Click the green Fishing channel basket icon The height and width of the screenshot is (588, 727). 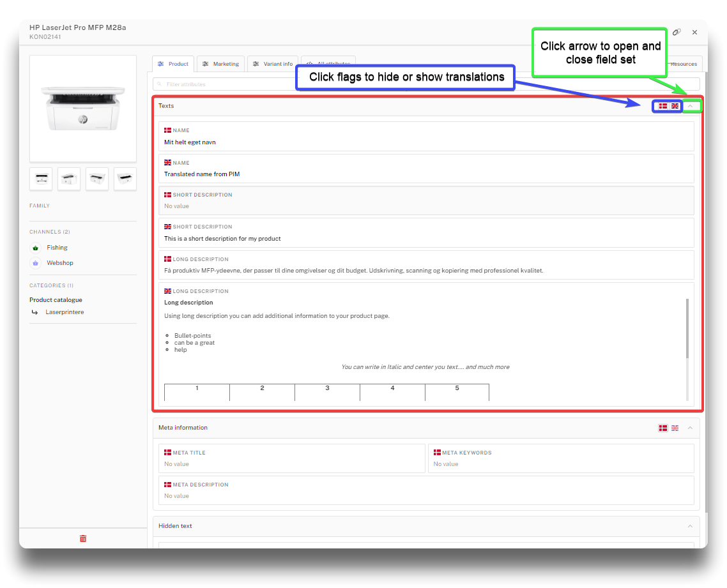point(35,248)
